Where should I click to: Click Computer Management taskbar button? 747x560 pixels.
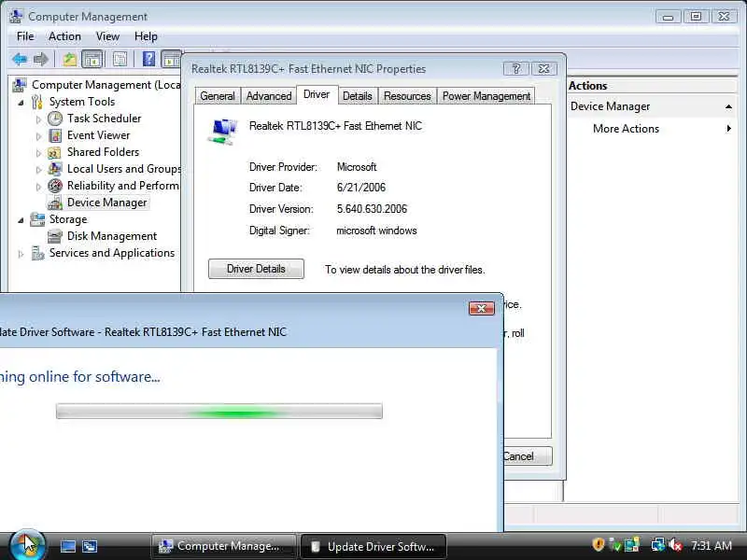pyautogui.click(x=224, y=546)
